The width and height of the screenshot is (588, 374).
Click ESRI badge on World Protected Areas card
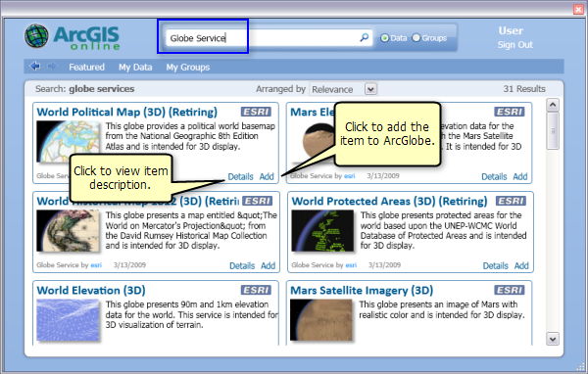click(511, 201)
